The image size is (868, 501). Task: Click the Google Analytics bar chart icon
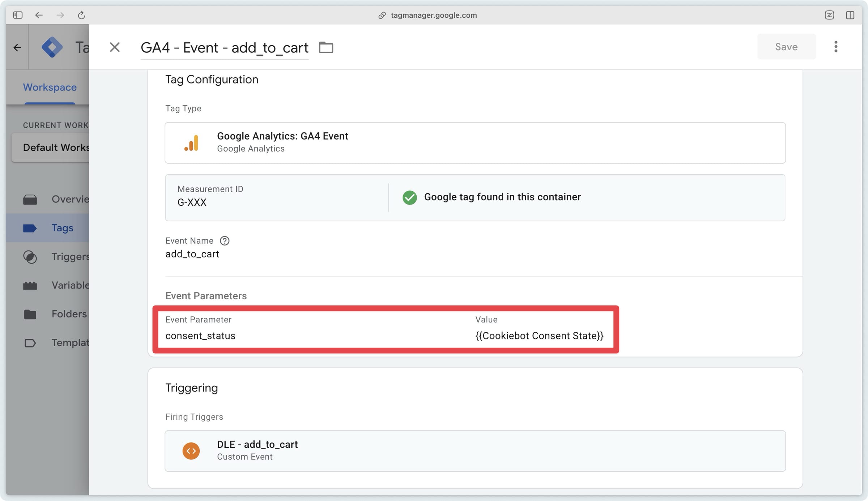[x=191, y=143]
